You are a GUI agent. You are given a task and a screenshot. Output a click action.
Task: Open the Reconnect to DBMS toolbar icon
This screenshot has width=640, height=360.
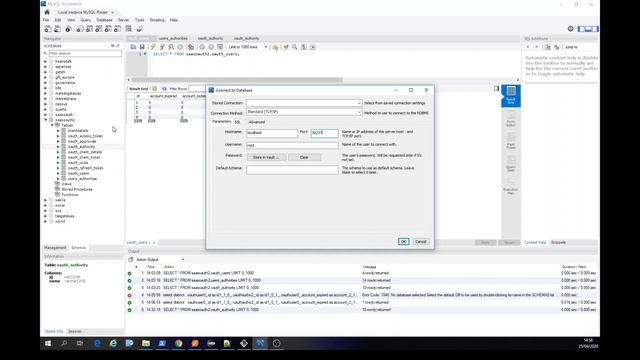[x=140, y=29]
